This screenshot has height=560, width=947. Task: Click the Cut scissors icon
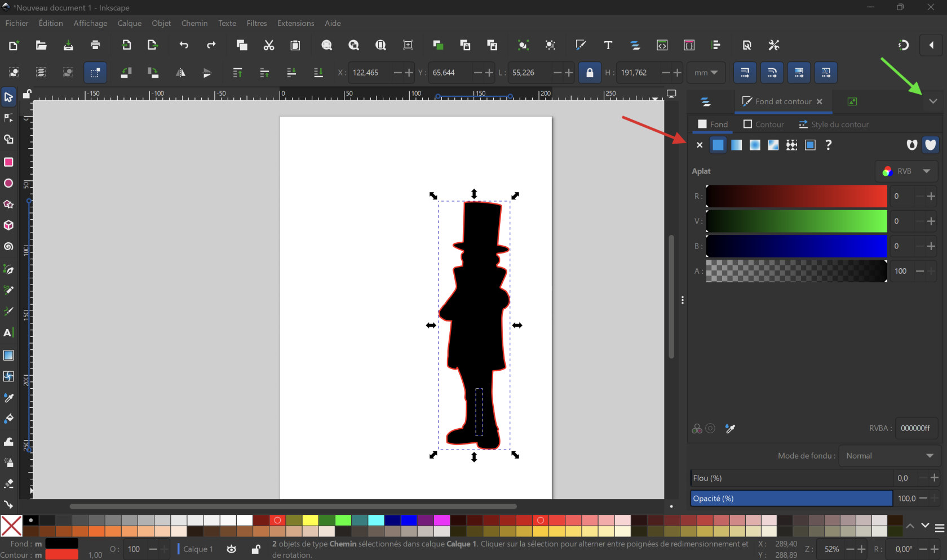coord(269,46)
